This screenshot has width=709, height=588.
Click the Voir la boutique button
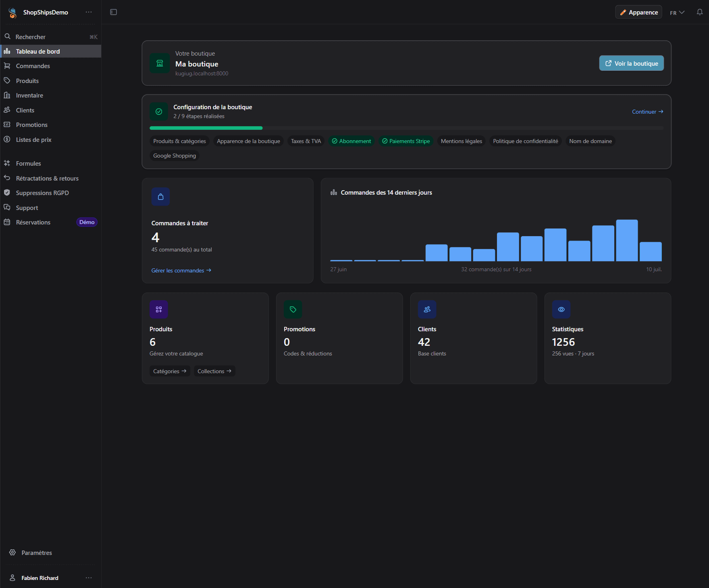point(631,63)
